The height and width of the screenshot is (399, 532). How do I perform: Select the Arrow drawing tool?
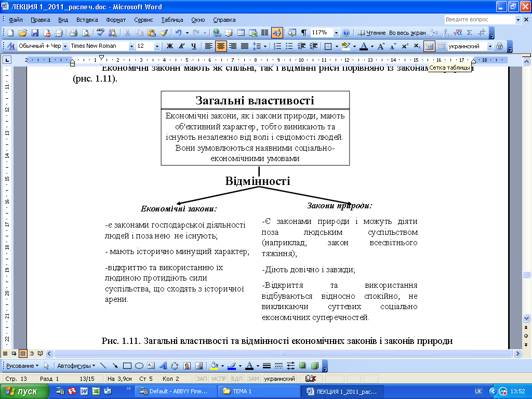coord(115,366)
